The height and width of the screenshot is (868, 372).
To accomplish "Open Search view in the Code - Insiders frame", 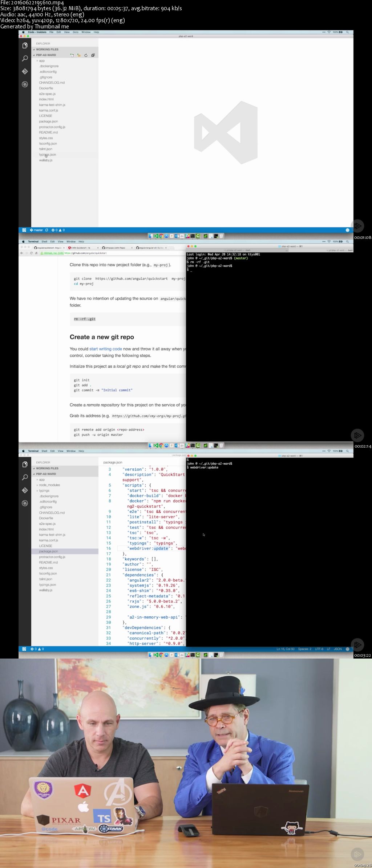I will point(25,58).
